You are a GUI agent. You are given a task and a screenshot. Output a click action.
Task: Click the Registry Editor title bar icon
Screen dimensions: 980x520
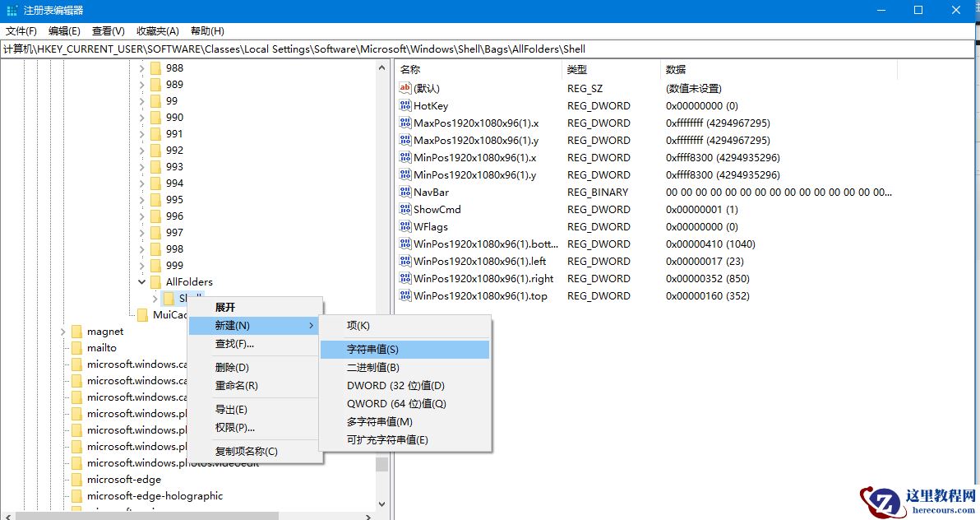coord(11,10)
